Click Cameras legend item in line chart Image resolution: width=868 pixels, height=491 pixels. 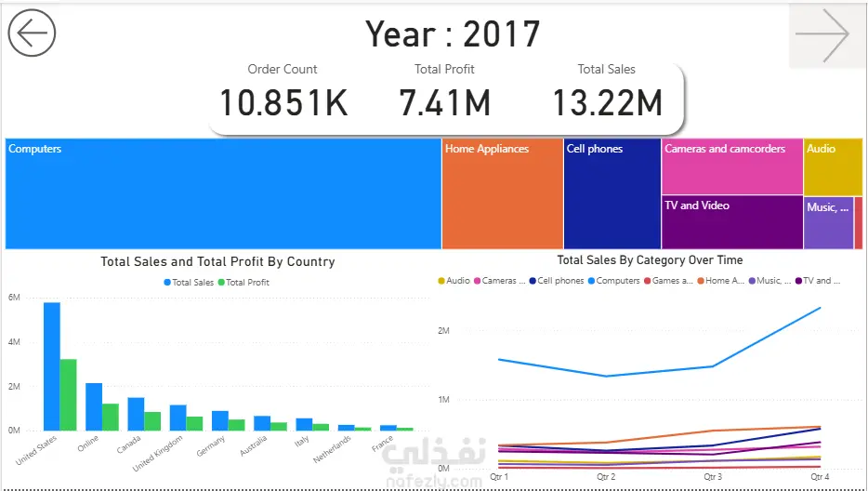click(499, 281)
